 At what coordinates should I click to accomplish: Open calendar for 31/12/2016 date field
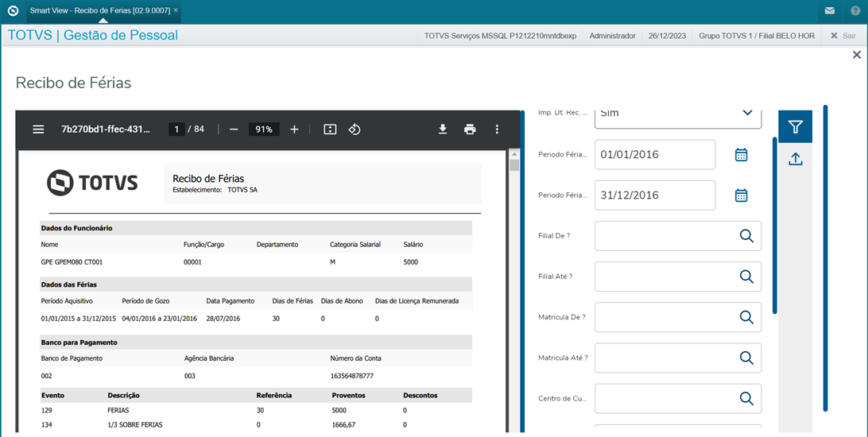(x=742, y=195)
